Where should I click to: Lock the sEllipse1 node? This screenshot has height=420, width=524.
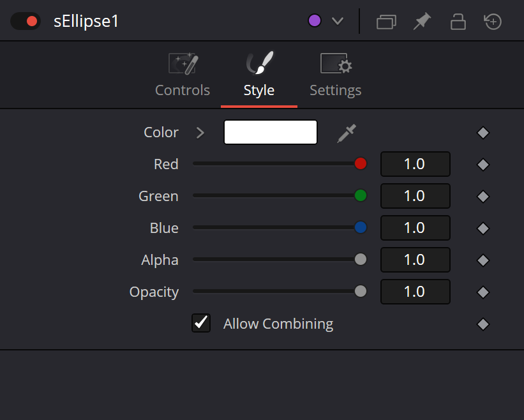[458, 22]
